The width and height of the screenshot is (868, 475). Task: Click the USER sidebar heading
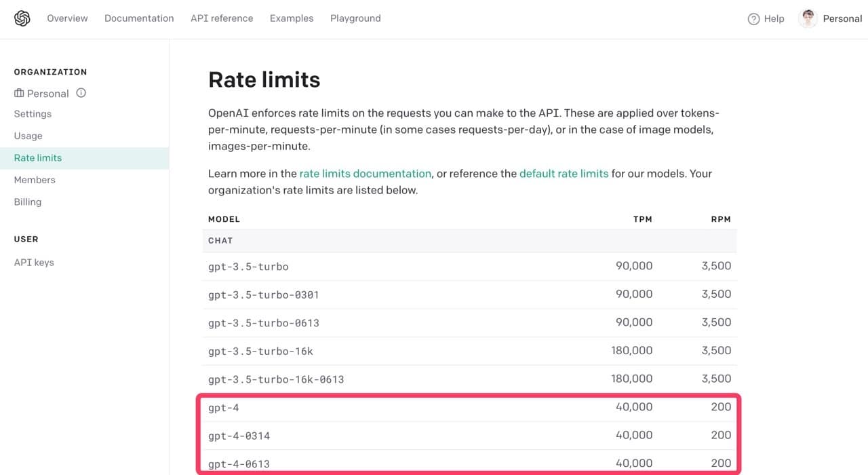click(x=26, y=240)
